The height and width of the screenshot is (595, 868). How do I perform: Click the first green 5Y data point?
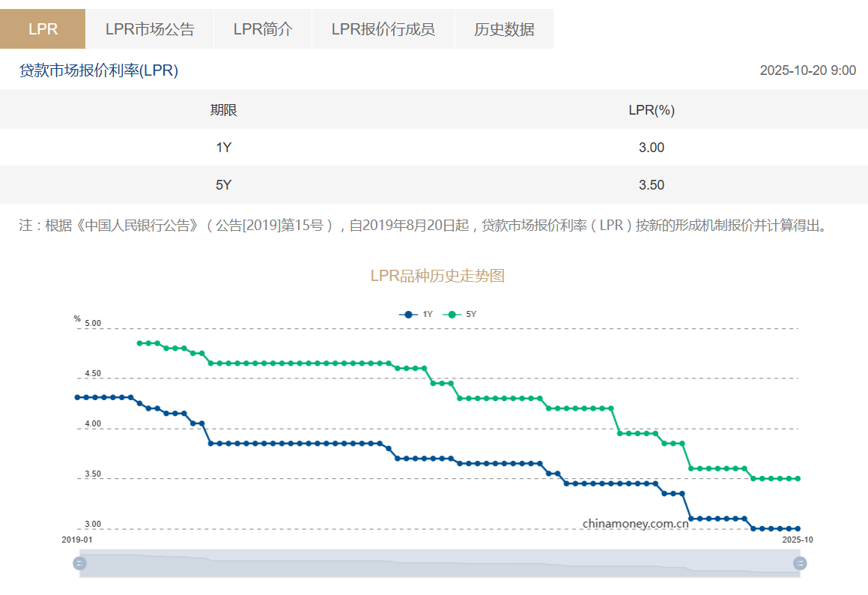tap(139, 343)
